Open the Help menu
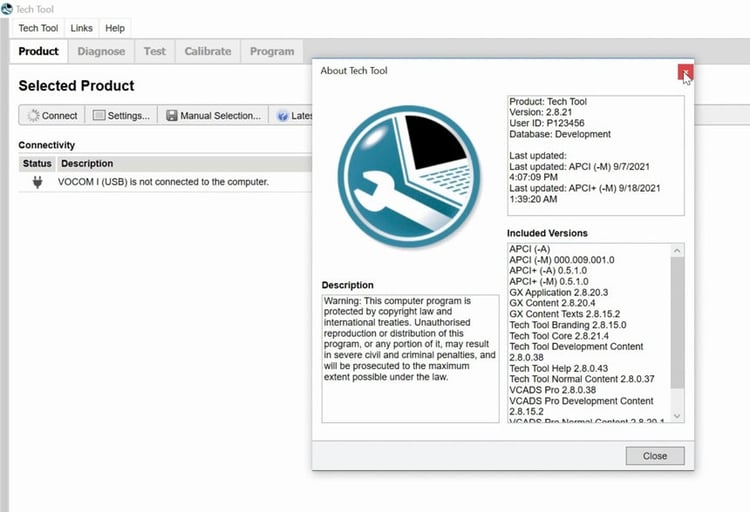 pos(115,28)
